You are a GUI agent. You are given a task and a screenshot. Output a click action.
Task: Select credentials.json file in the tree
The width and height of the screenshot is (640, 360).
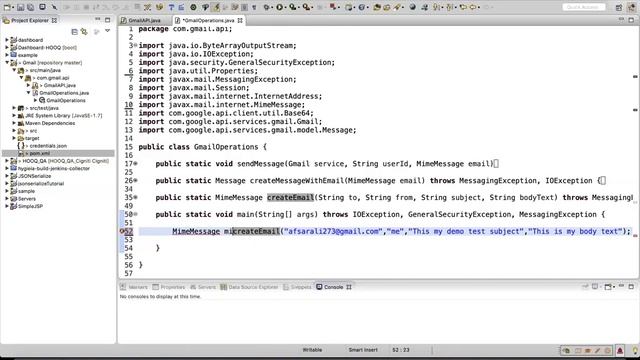coord(48,146)
